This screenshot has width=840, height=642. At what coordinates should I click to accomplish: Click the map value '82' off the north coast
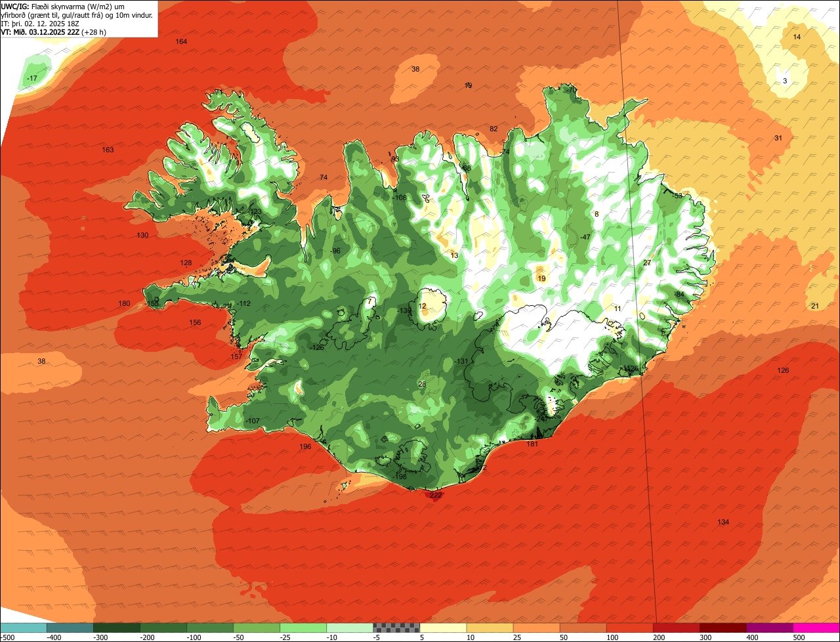pyautogui.click(x=493, y=129)
